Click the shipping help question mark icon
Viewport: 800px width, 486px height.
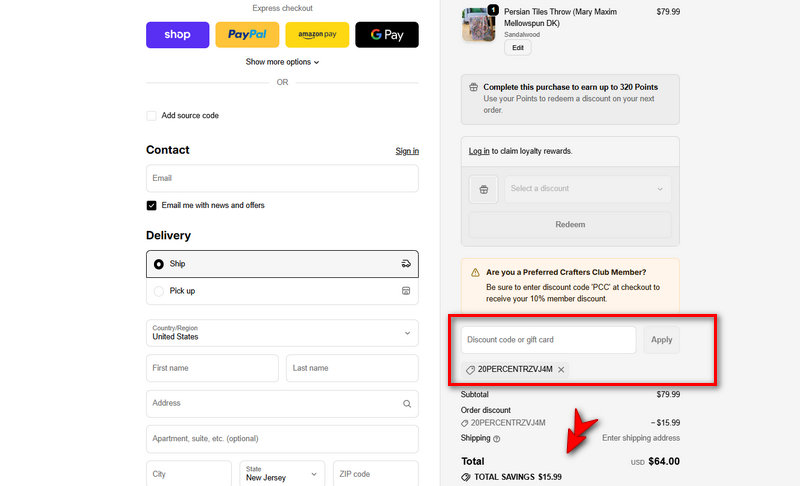tap(497, 438)
